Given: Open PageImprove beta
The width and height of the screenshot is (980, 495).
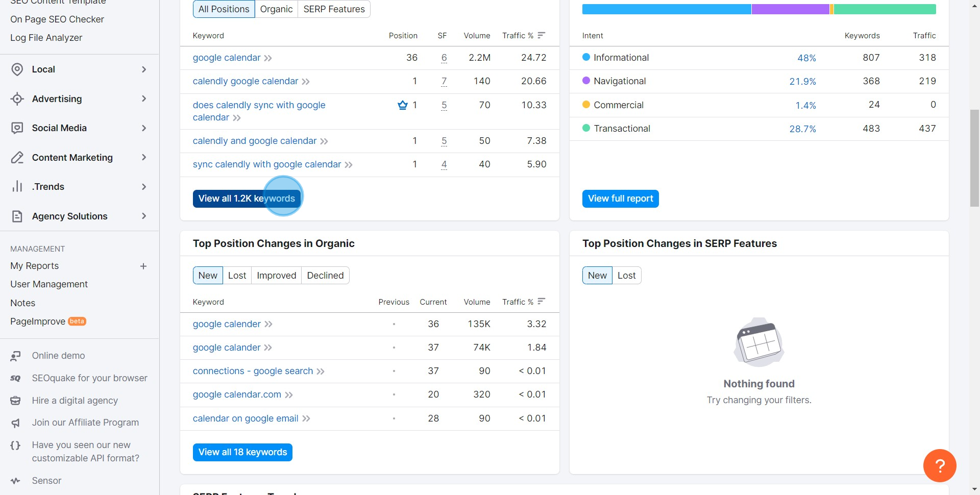Looking at the screenshot, I should 48,321.
